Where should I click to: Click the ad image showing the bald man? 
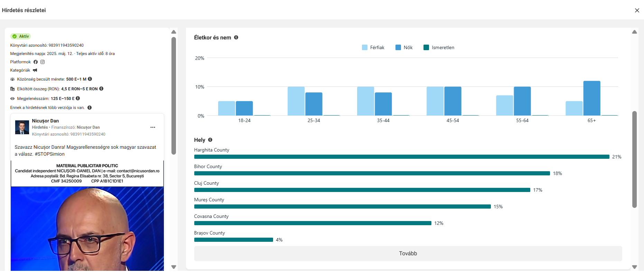87,229
